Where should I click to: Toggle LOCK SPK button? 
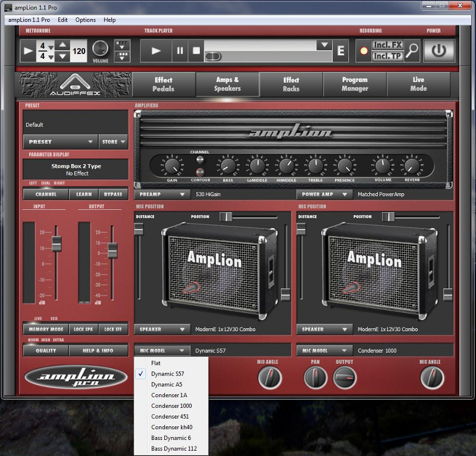83,329
